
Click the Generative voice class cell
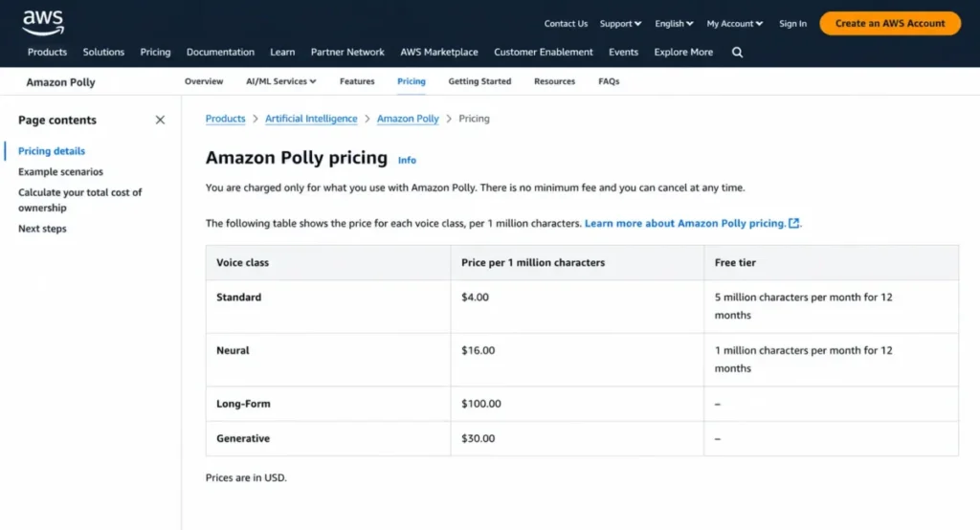coord(328,439)
